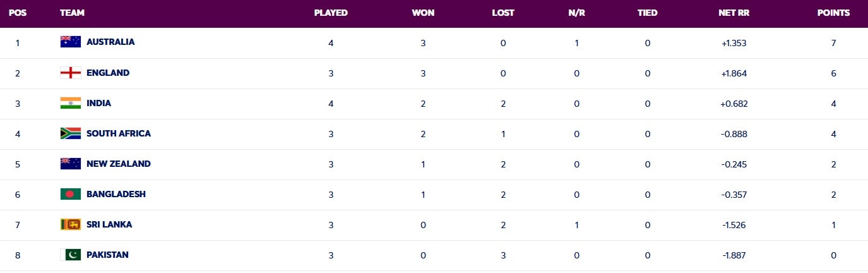Click the New Zealand flag icon

coord(70,164)
